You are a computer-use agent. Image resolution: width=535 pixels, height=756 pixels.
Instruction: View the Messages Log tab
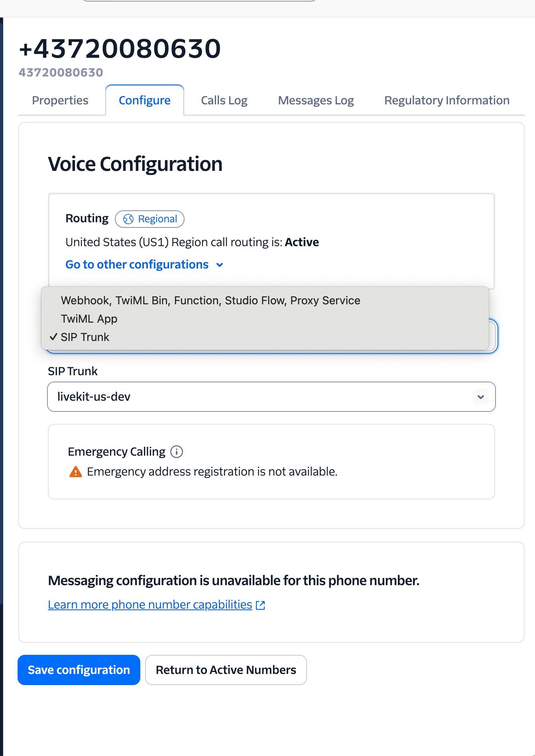[x=315, y=100]
